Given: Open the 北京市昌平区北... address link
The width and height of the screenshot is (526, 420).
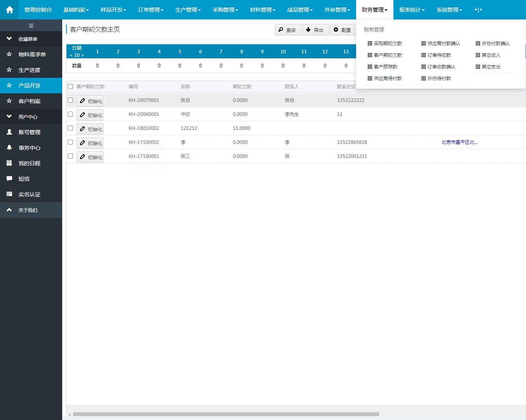Looking at the screenshot, I should click(460, 142).
